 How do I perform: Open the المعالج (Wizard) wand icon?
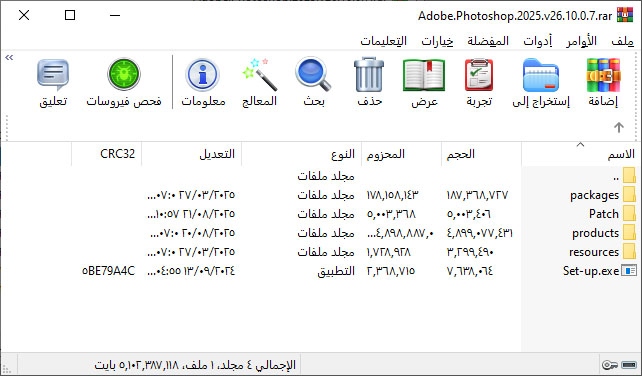pos(260,75)
